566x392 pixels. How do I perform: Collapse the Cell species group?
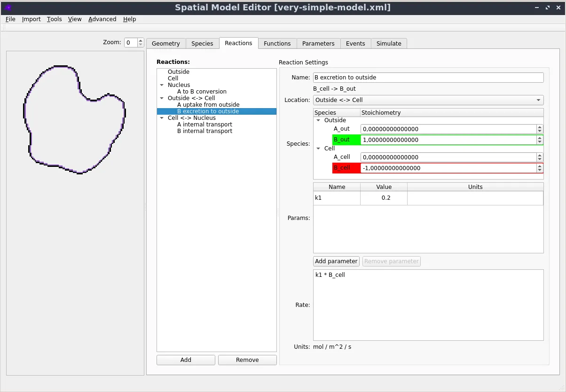(319, 149)
